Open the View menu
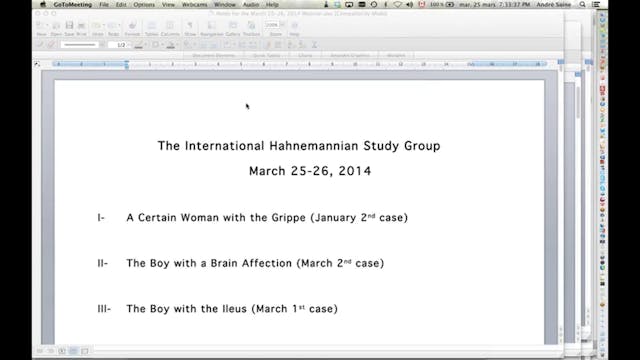This screenshot has width=640, height=360. pos(168,4)
